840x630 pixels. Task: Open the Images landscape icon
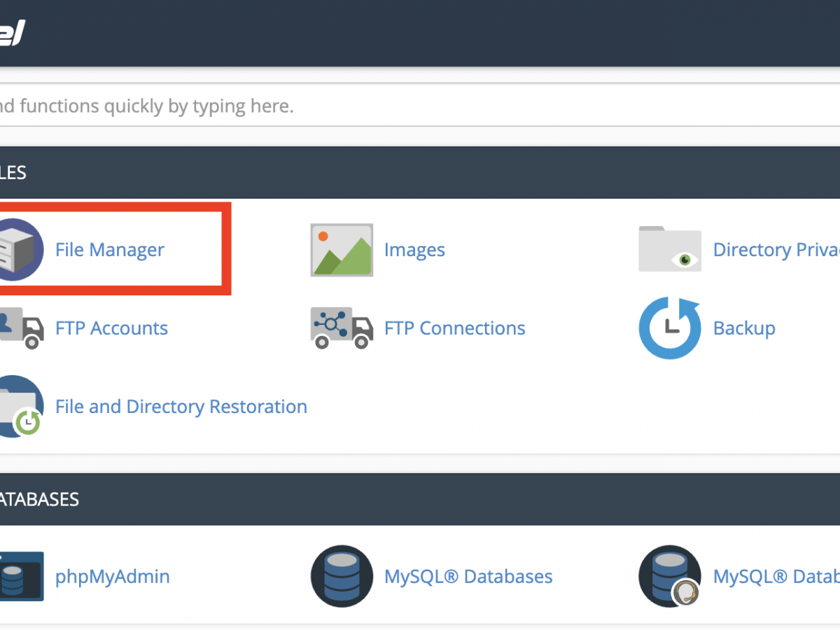pos(342,250)
